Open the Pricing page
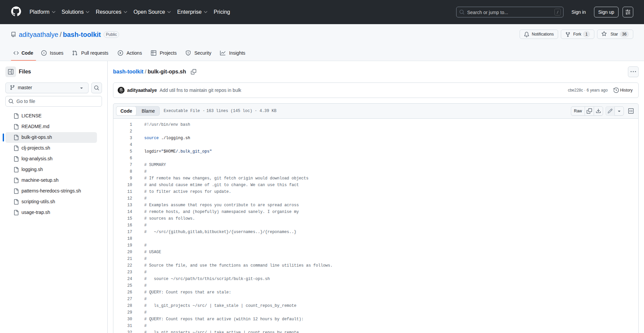The image size is (644, 333). [222, 12]
